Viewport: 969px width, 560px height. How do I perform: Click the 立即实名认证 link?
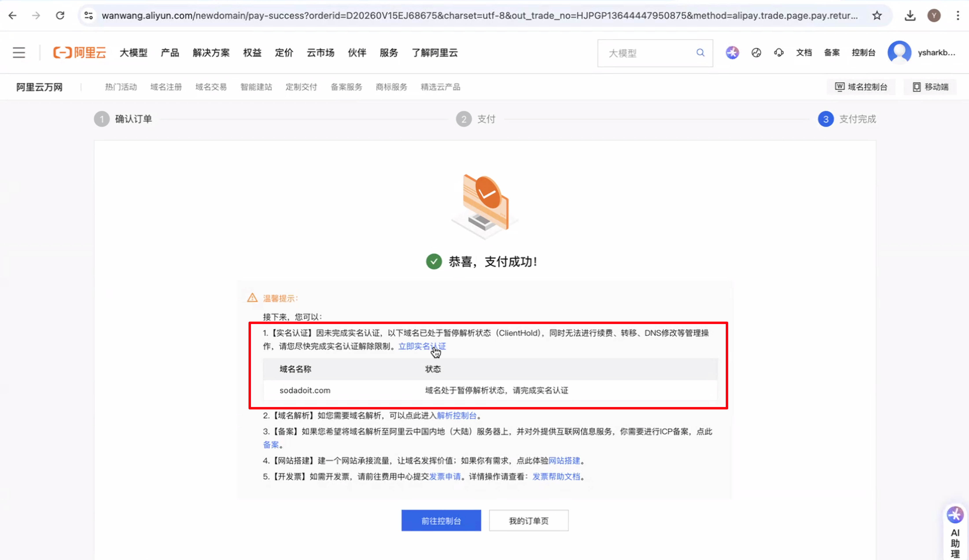point(422,346)
